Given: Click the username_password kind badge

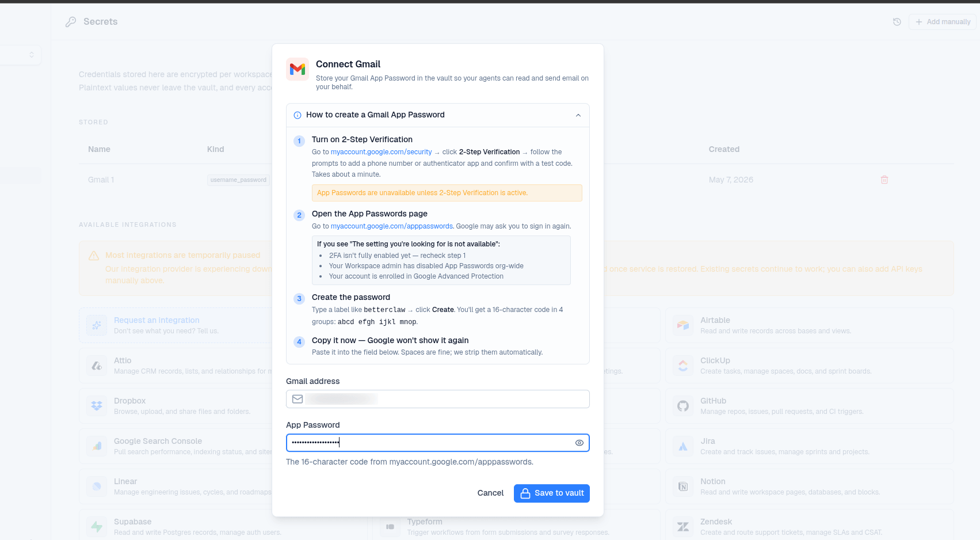Looking at the screenshot, I should pos(238,180).
